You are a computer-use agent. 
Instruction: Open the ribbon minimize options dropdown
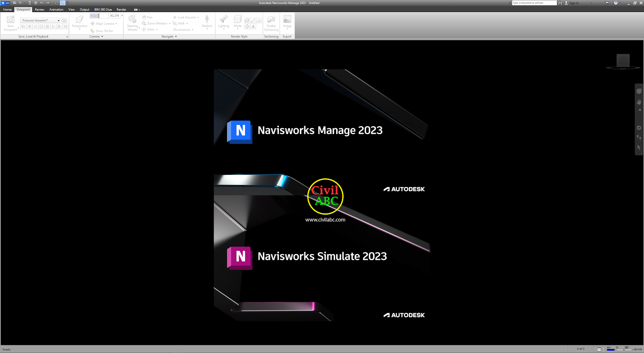click(139, 10)
